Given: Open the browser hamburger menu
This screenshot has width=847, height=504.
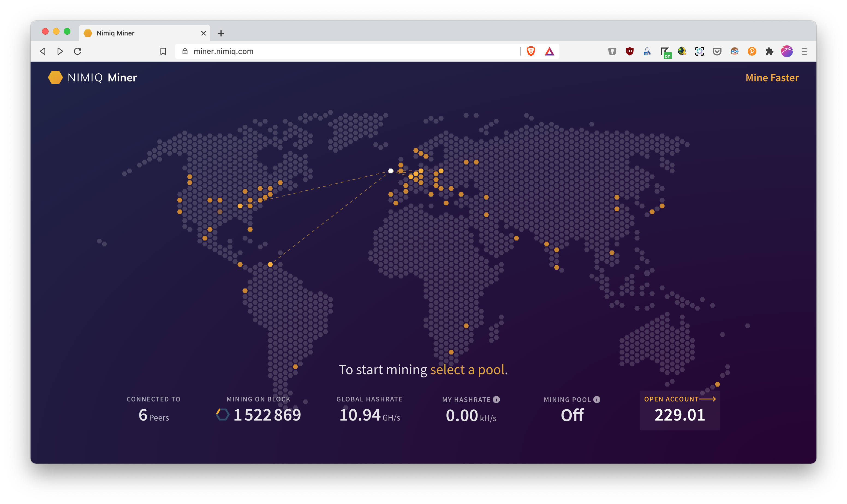Looking at the screenshot, I should click(x=804, y=51).
